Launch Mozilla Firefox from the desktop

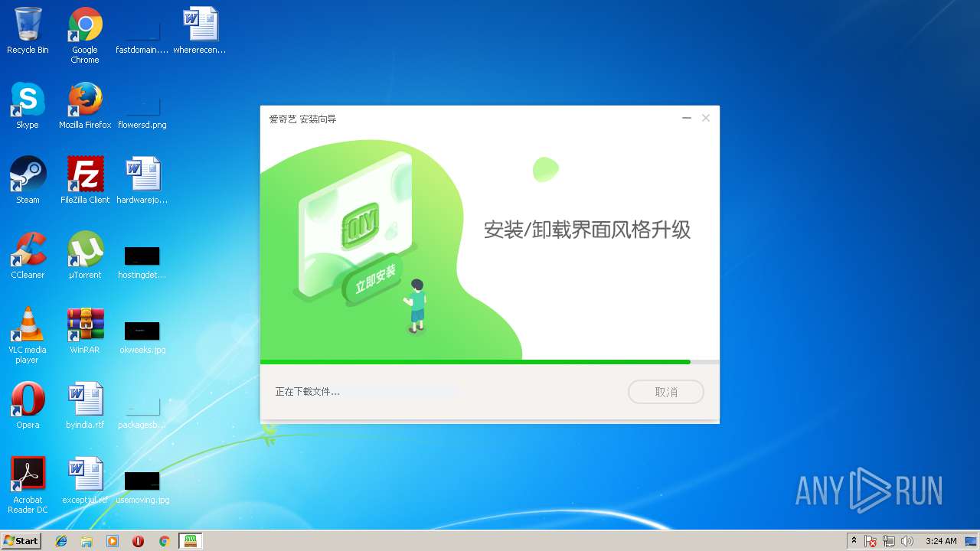pos(85,106)
